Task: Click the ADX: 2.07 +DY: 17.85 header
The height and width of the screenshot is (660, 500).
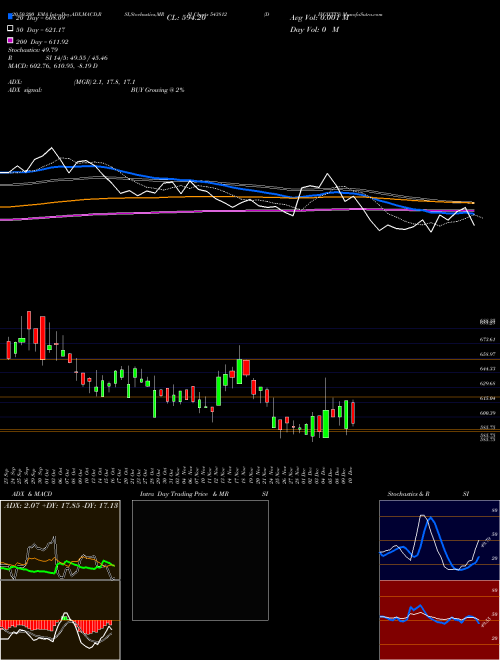Action: tap(61, 505)
